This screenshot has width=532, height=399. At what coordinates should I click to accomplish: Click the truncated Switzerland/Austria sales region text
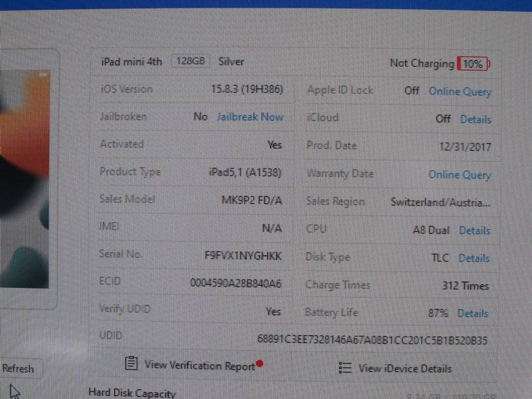pos(440,202)
